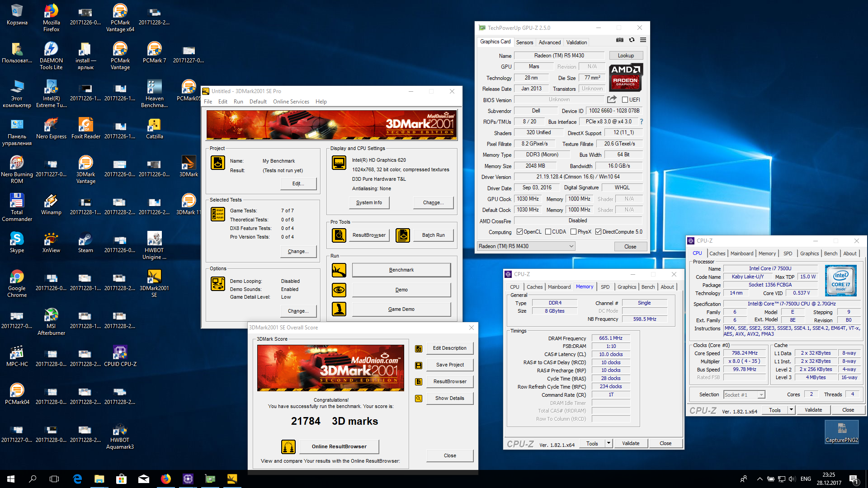Click the ResultBrowser icon in Pro Tools
The image size is (868, 488).
tap(339, 235)
